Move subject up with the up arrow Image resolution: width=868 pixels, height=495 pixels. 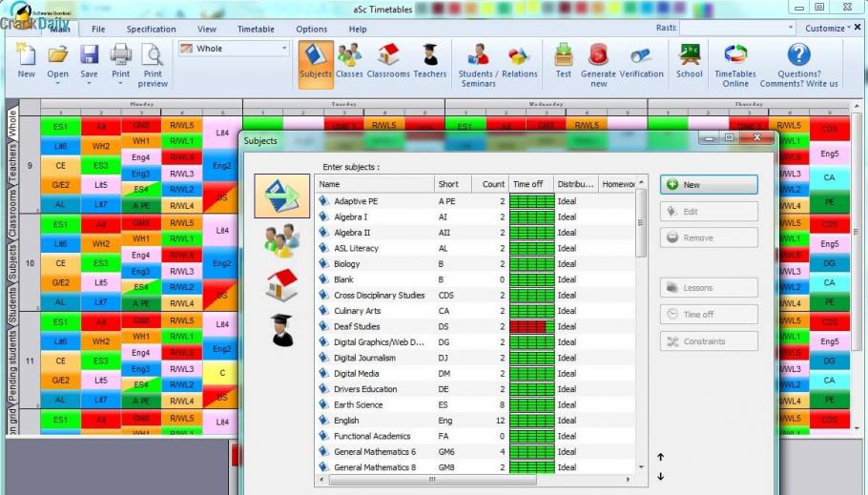(660, 457)
